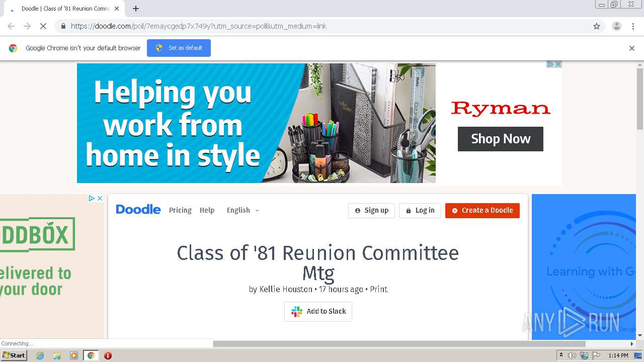Click the horizontal scrollbar thumb

399,344
